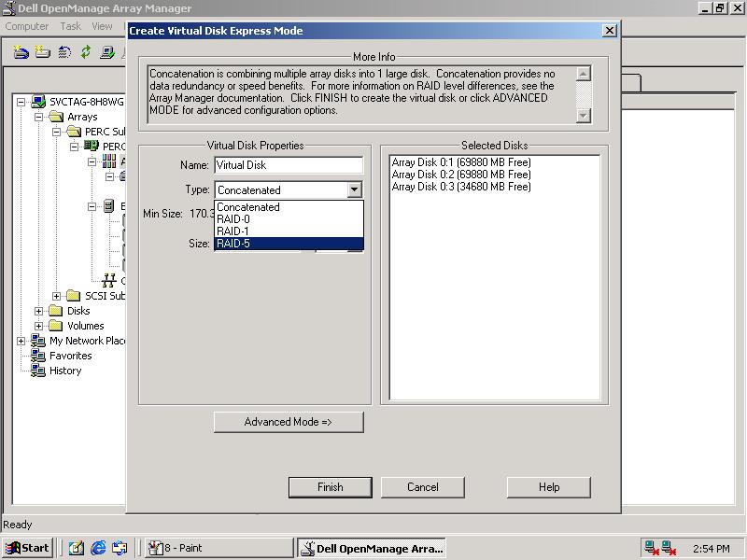
Task: Choose RAID-1 from the Type list
Action: tap(289, 231)
